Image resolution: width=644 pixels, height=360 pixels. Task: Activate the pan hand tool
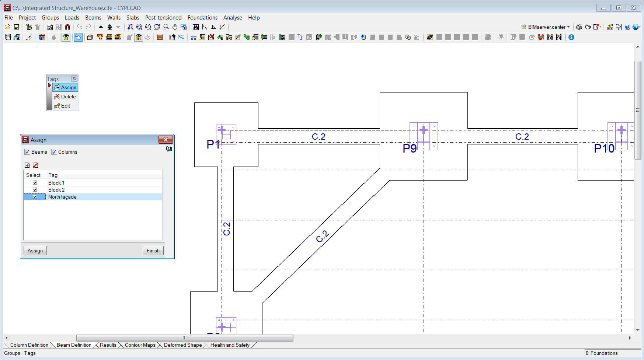pyautogui.click(x=174, y=27)
